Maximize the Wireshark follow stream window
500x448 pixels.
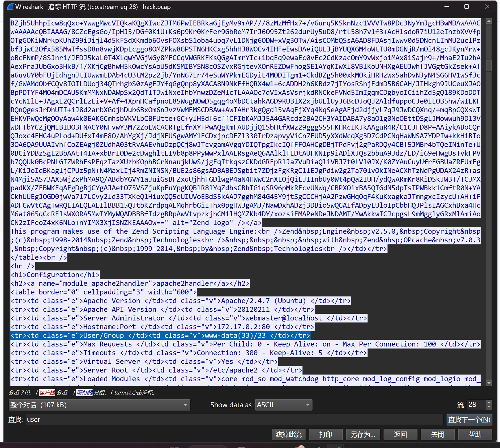click(x=466, y=7)
